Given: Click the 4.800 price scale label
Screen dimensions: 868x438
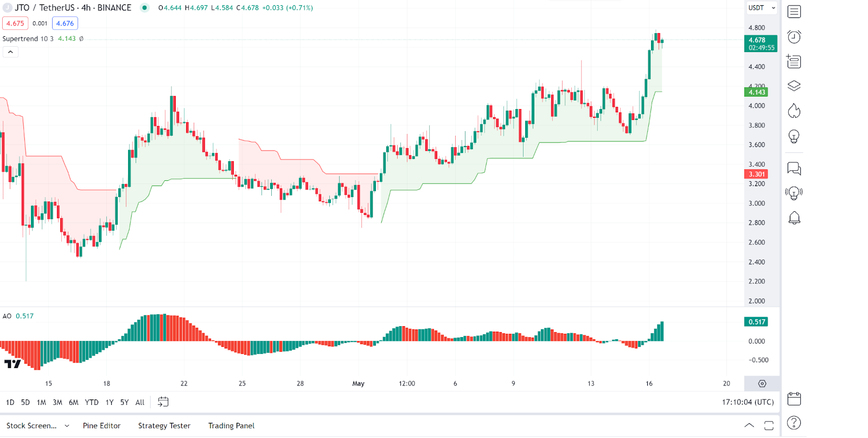Looking at the screenshot, I should [x=757, y=28].
